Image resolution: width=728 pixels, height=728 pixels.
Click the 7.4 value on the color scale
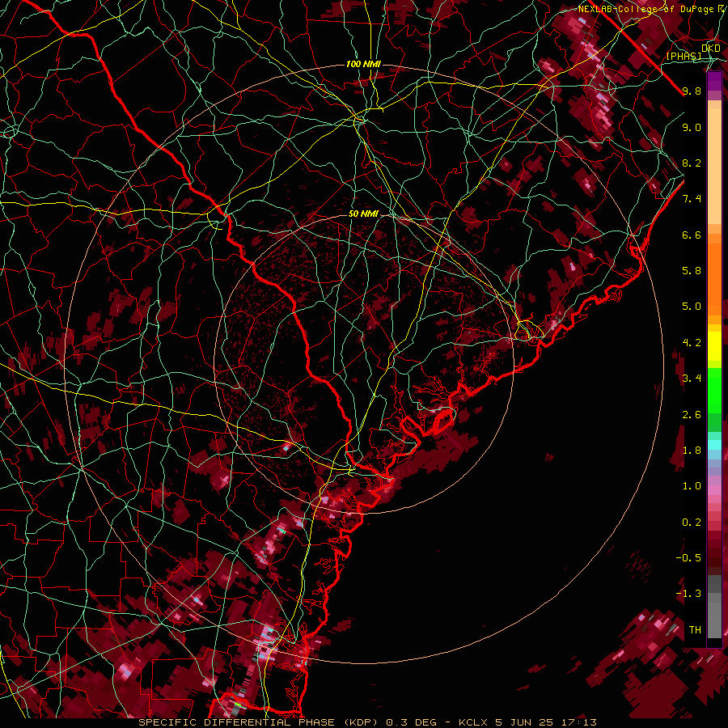(x=692, y=199)
